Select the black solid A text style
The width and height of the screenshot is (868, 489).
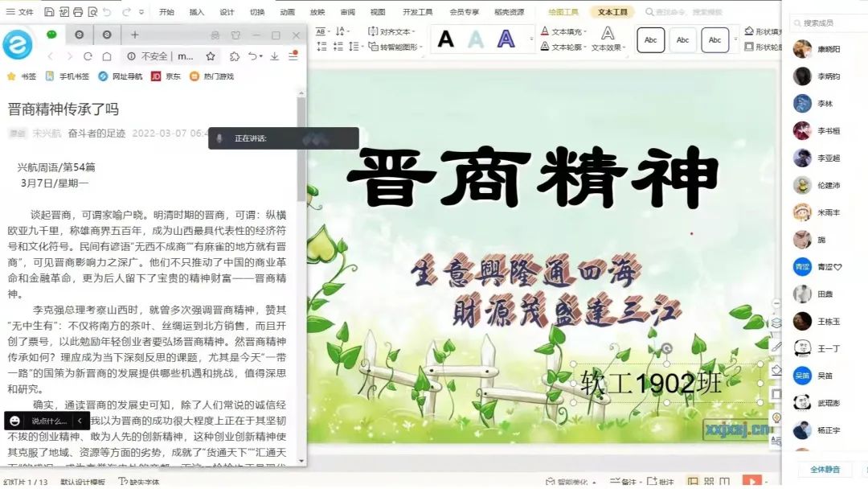445,39
